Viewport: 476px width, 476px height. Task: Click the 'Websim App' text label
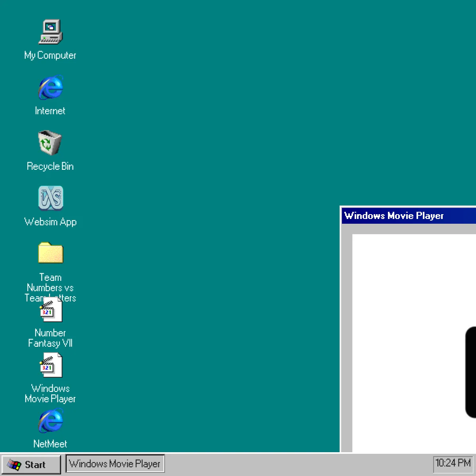[50, 222]
